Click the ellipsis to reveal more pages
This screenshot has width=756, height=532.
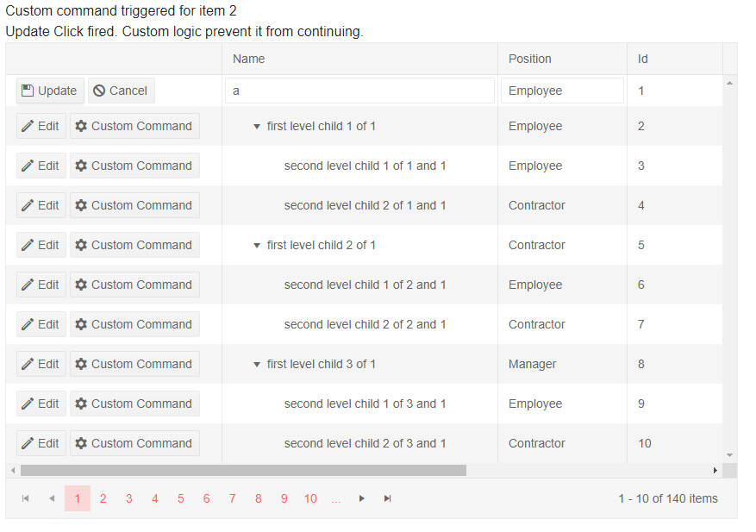[335, 498]
